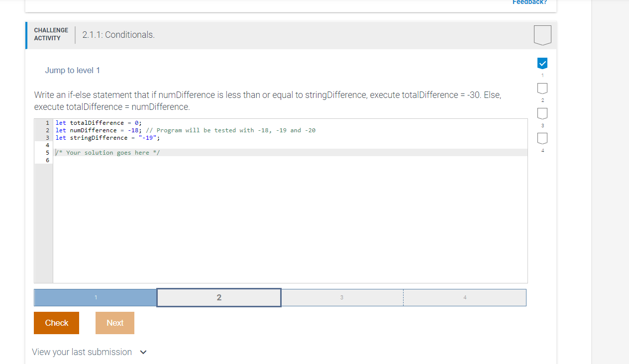This screenshot has height=364, width=629.
Task: Open the chevron next to View your last submission
Action: (143, 352)
